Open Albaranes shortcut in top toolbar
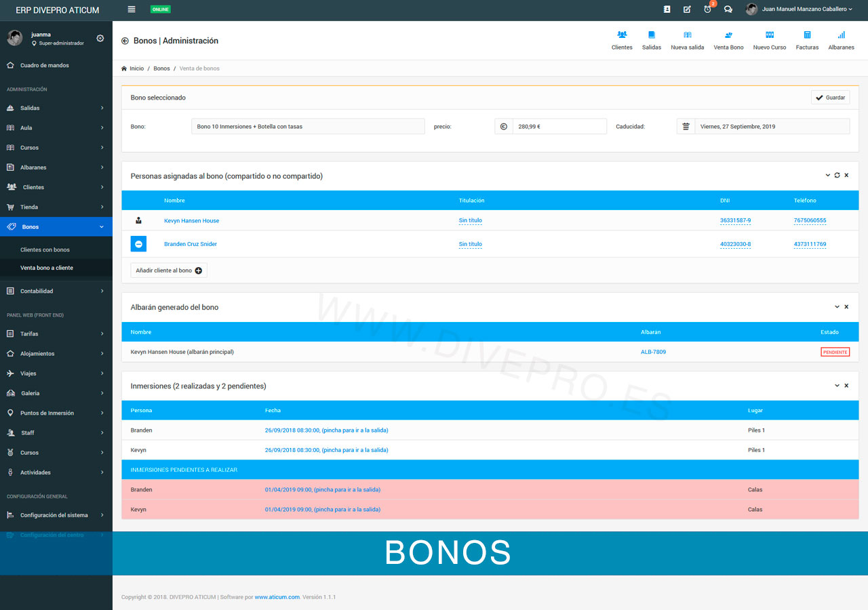Screen dimensions: 868x610 pos(841,40)
